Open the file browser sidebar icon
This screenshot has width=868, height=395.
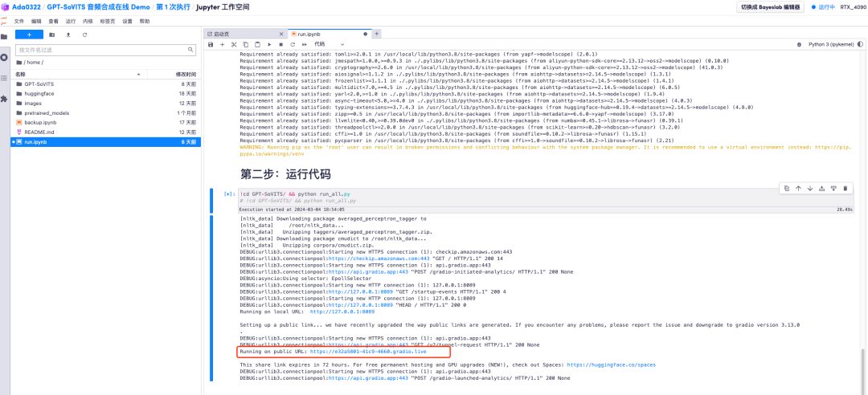(5, 36)
